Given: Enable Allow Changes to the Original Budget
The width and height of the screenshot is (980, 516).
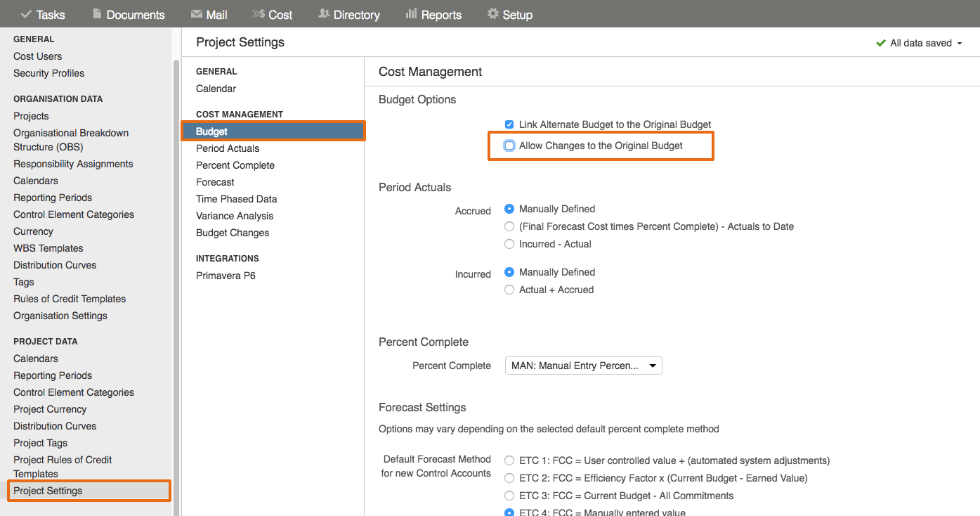Looking at the screenshot, I should pos(509,146).
